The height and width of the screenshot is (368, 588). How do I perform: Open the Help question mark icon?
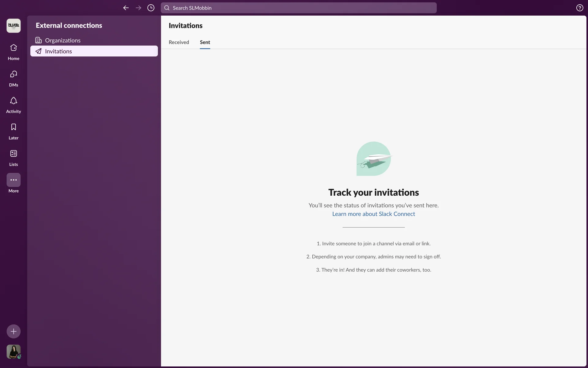(579, 8)
